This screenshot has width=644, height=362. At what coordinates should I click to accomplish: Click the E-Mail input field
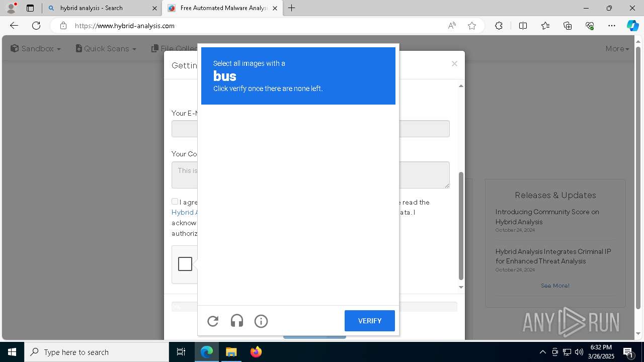310,129
